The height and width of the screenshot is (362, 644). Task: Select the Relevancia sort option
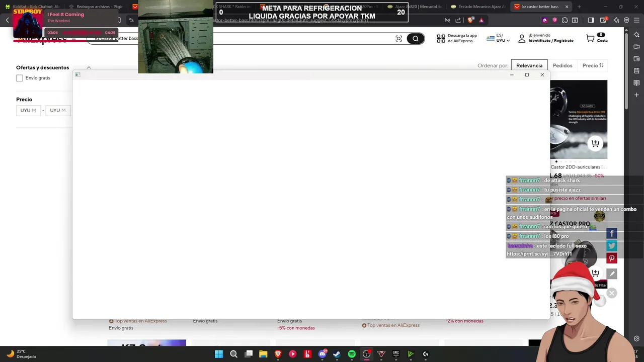(x=529, y=65)
